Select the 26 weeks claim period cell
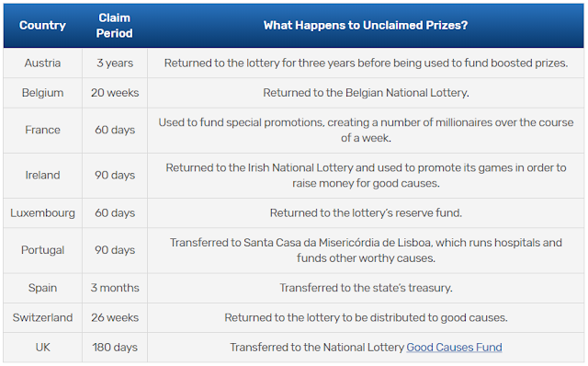Image resolution: width=588 pixels, height=366 pixels. coord(115,317)
